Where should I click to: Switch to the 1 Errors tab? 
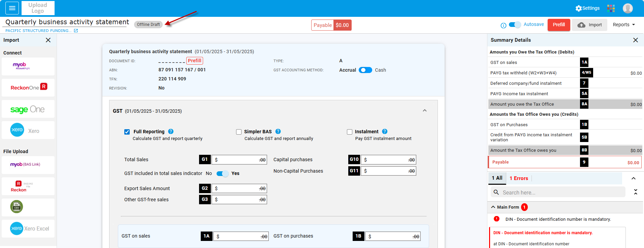[x=519, y=178]
